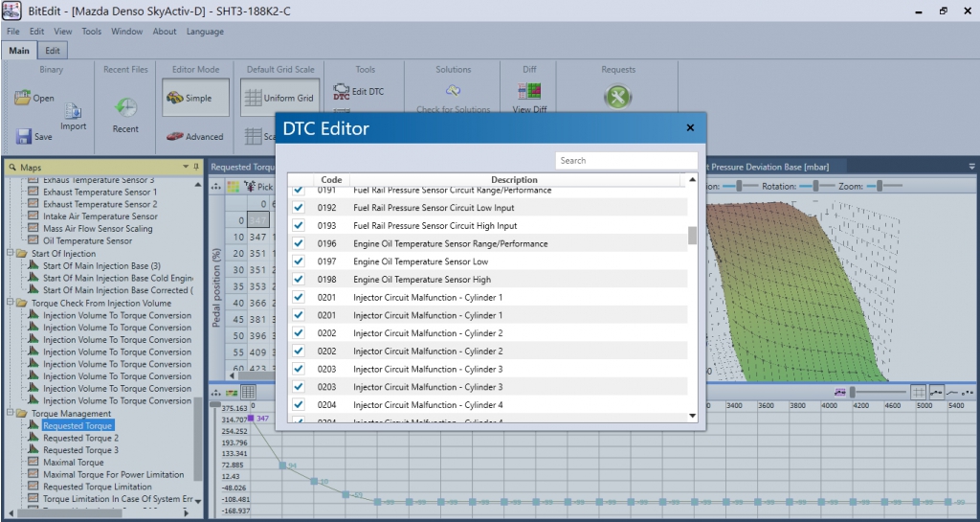
Task: Uncheck DTC 0193 Fuel Rail Pressure High Input
Action: 299,225
